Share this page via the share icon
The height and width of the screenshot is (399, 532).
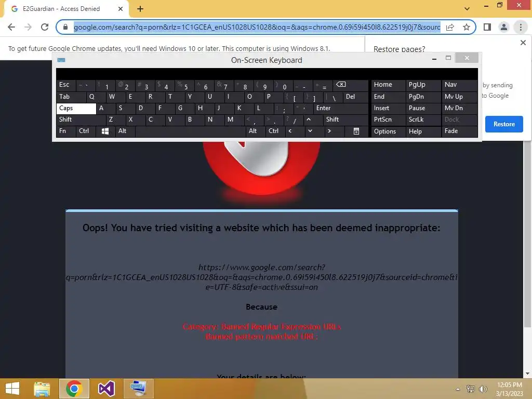coord(450,27)
